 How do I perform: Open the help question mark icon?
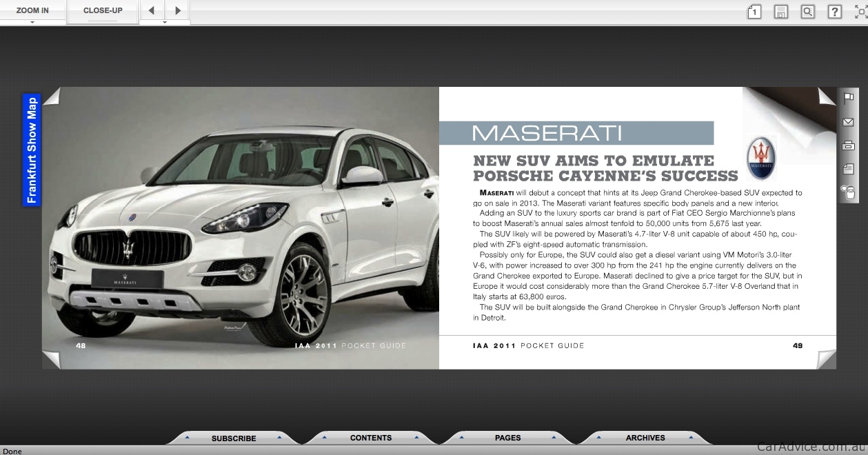[x=834, y=12]
